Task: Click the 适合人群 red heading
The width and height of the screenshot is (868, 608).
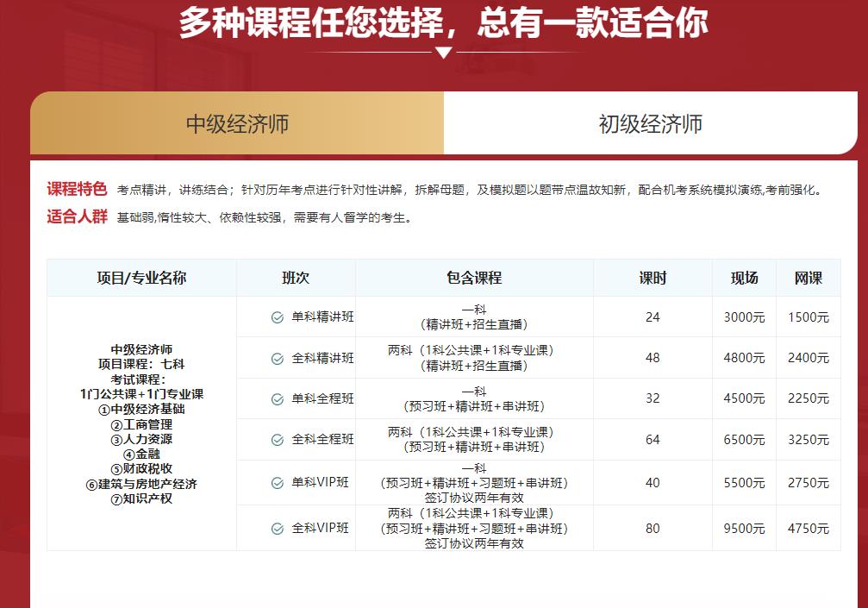Action: tap(77, 216)
